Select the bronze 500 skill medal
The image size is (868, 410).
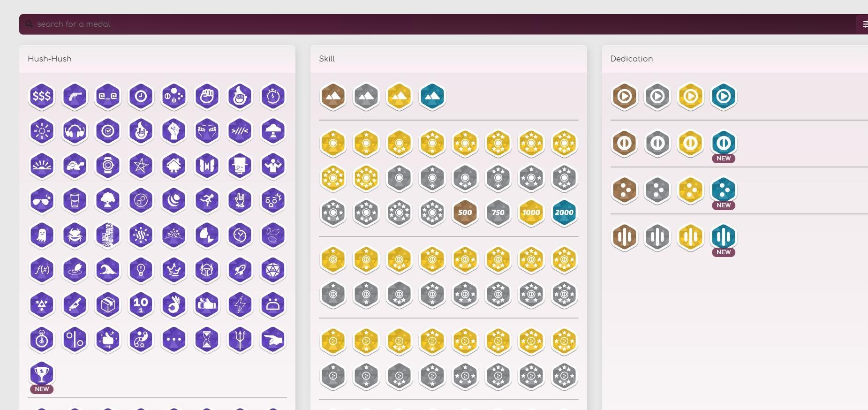pos(465,213)
